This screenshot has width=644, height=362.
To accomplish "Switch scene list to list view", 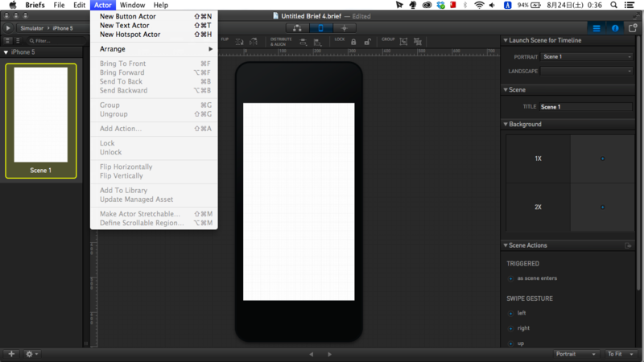I will (x=18, y=41).
